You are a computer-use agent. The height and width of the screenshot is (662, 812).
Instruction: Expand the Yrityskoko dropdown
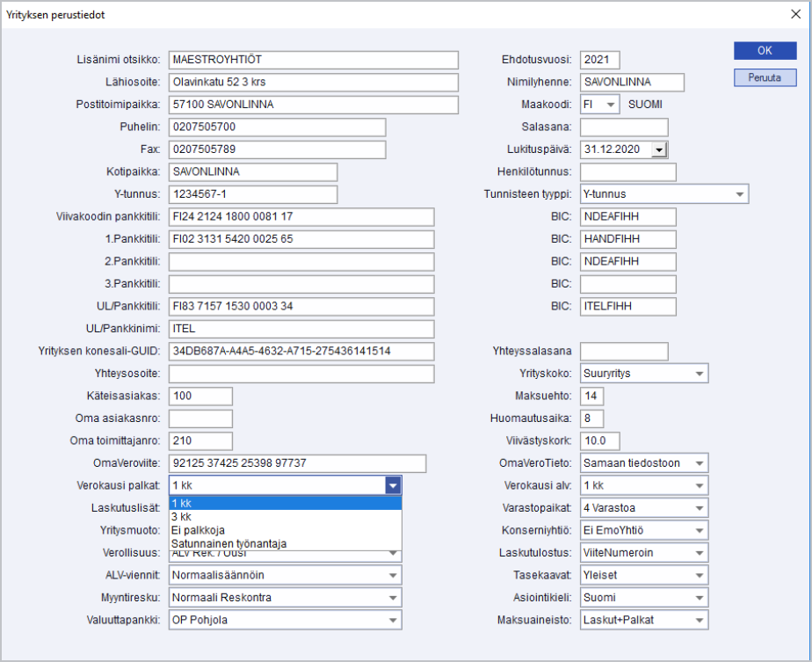click(700, 374)
